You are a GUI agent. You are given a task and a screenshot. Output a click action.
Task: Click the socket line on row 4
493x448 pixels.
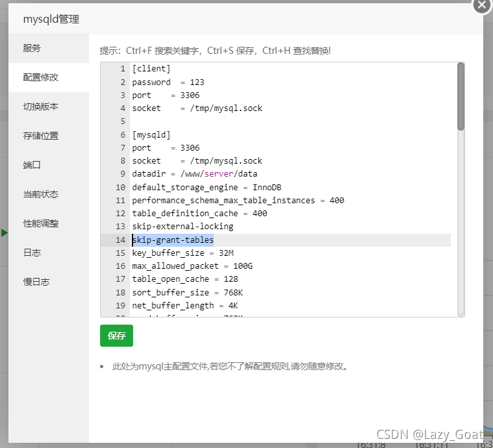pyautogui.click(x=197, y=108)
